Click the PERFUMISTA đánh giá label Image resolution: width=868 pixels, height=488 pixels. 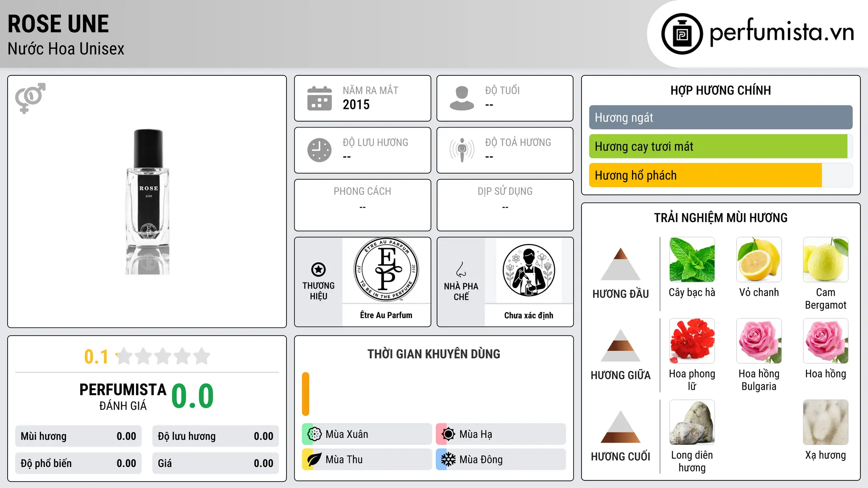point(123,396)
